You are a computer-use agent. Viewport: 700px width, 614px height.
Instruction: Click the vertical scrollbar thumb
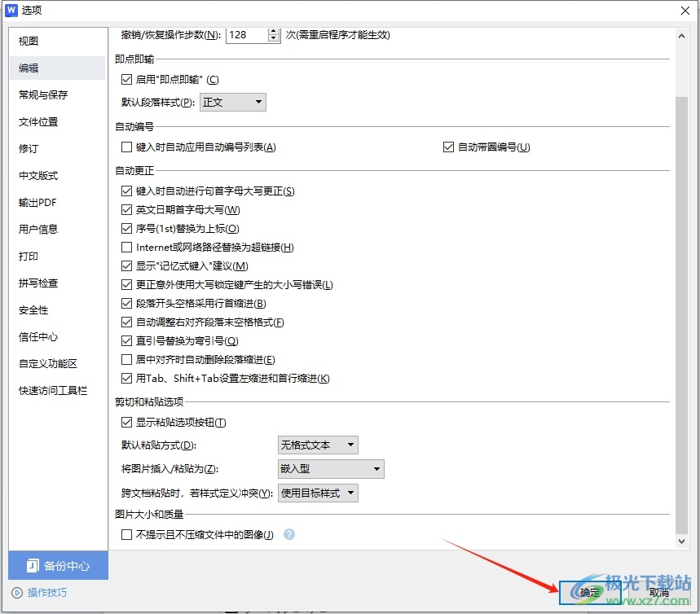point(681,314)
